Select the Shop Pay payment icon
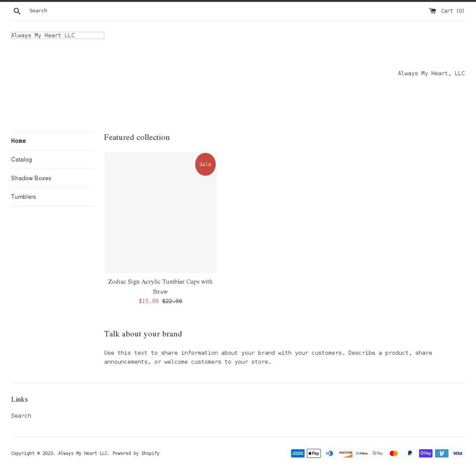476x469 pixels. click(x=425, y=453)
